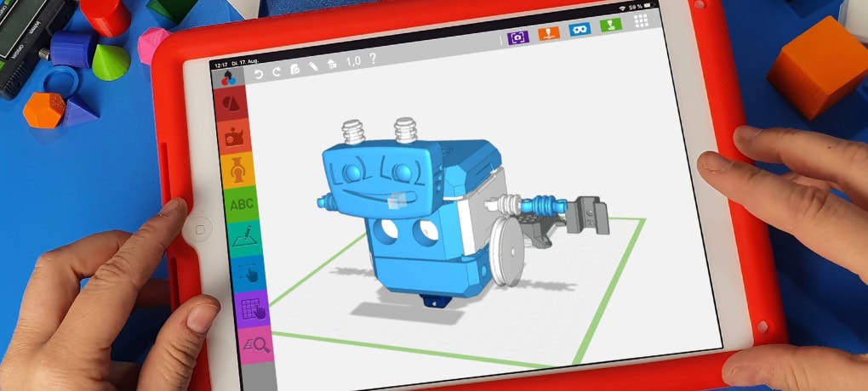The width and height of the screenshot is (868, 391).
Task: Redo the last undone action
Action: 277,71
